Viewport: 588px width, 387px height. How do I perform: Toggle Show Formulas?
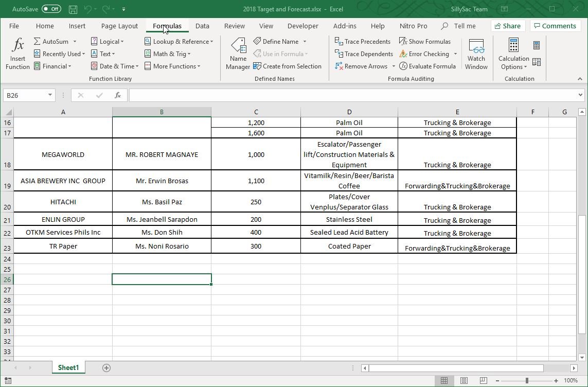[425, 42]
